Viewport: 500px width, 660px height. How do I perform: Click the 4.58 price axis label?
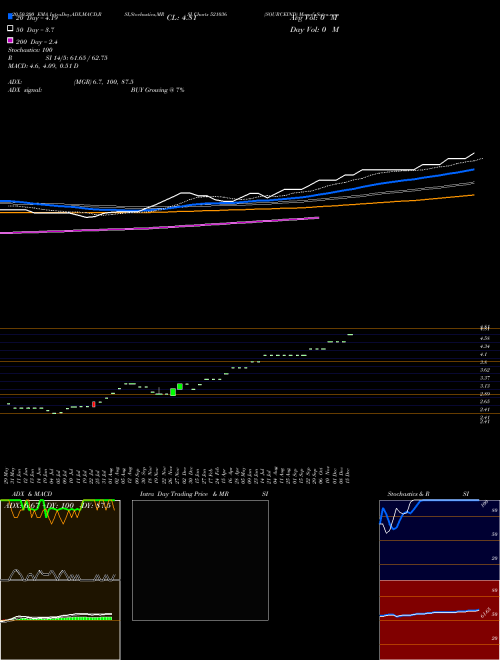(x=484, y=338)
